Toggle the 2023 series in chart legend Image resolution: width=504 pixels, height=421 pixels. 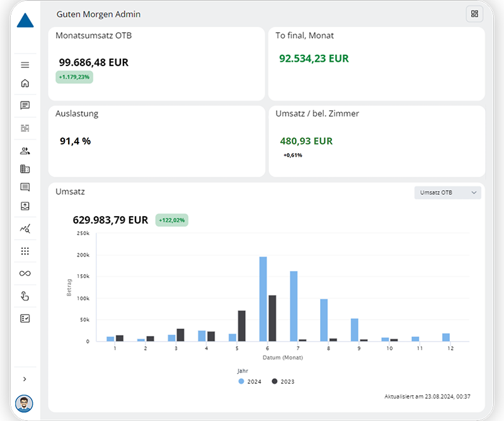[283, 381]
